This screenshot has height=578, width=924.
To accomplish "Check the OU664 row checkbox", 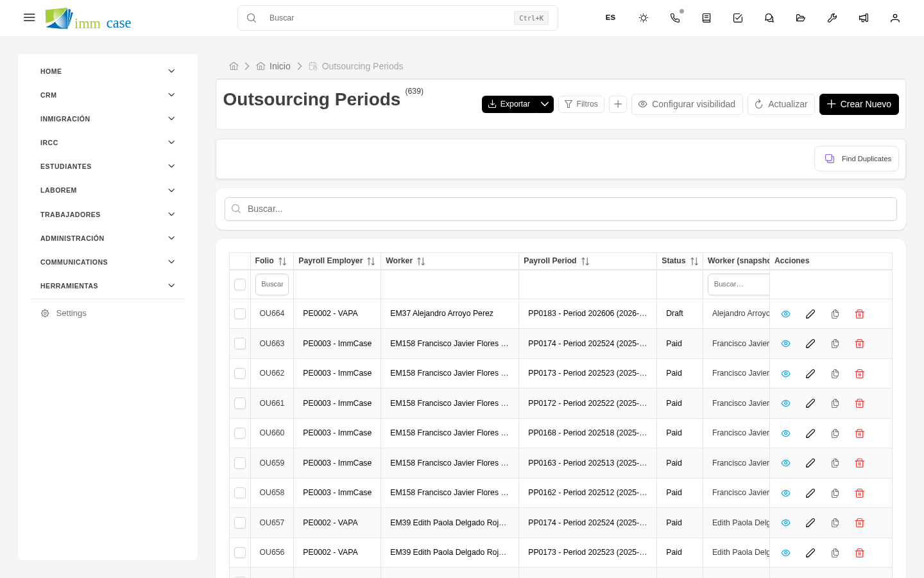I will pos(240,314).
